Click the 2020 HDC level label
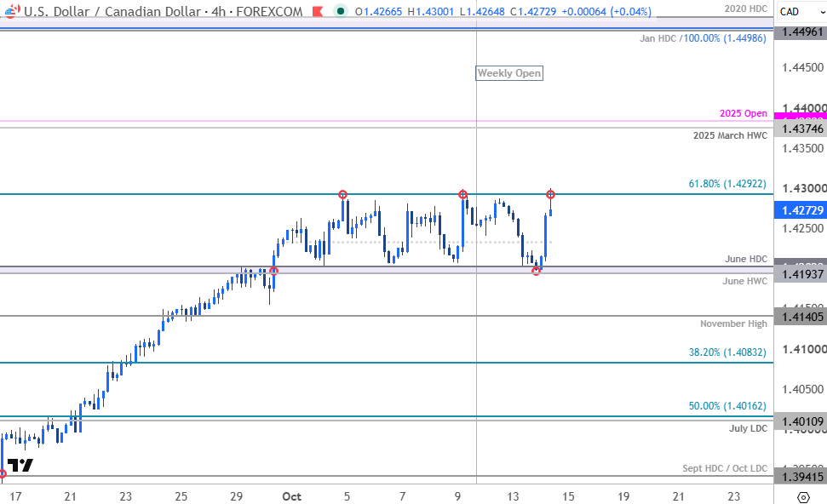The image size is (827, 504). (746, 9)
